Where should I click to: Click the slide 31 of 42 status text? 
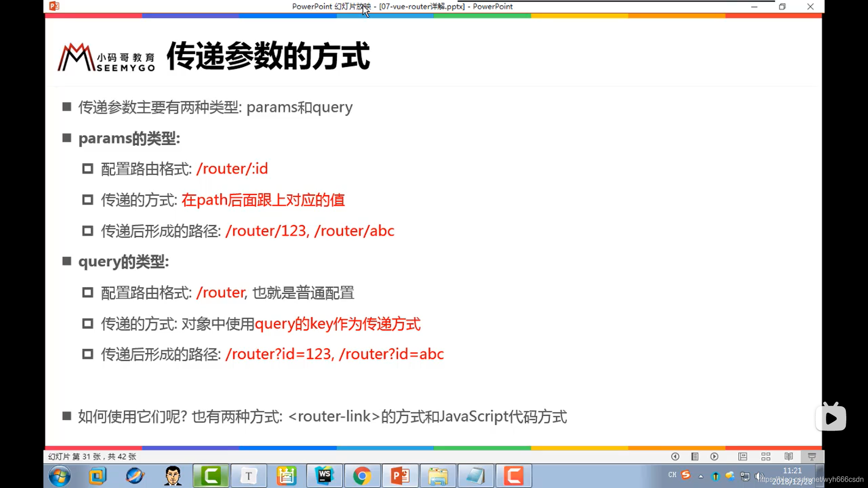[x=92, y=457]
